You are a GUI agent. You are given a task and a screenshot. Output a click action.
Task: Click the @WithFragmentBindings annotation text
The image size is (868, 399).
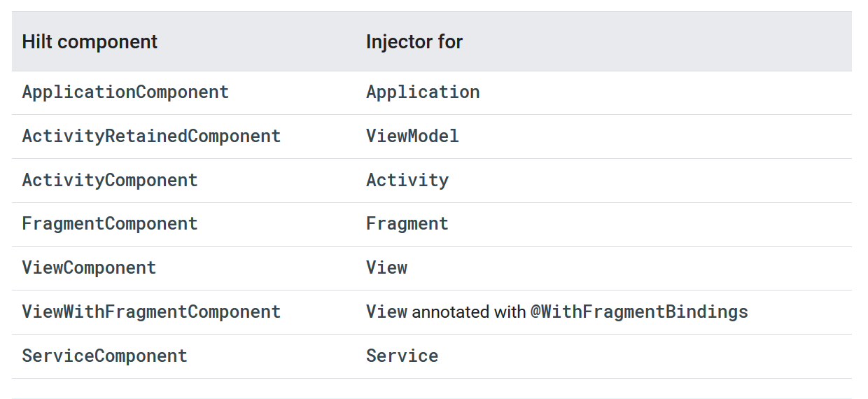coord(639,311)
